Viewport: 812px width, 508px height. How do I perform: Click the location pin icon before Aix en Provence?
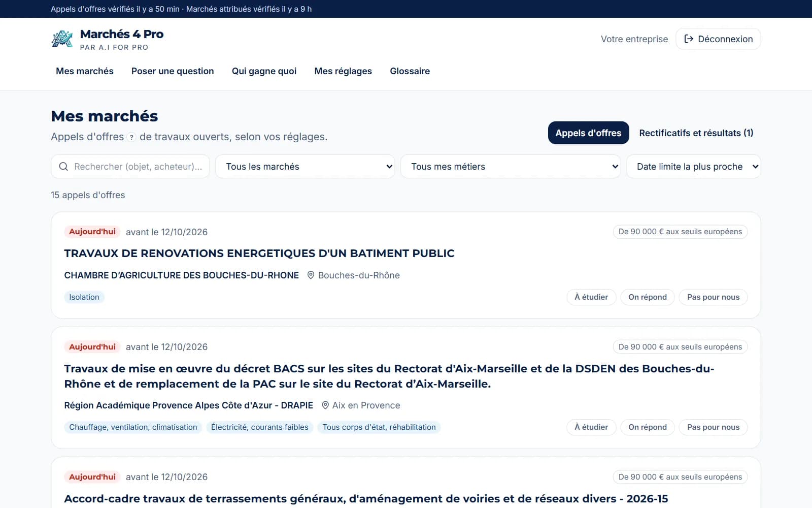[x=325, y=405]
